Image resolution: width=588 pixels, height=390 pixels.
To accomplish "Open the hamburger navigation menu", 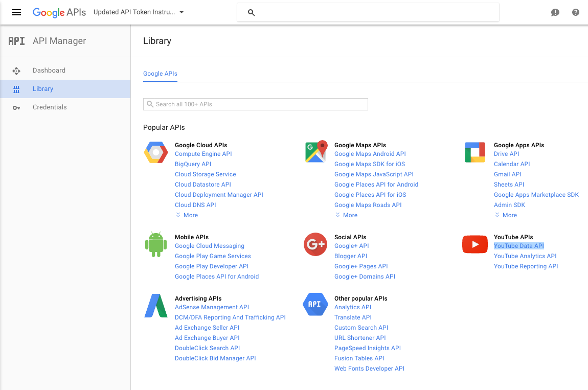I will click(16, 12).
